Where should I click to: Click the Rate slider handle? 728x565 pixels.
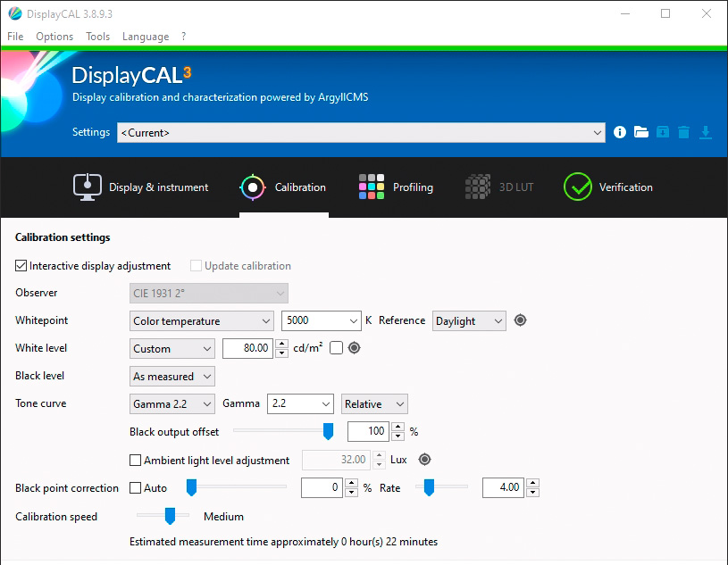coord(430,487)
